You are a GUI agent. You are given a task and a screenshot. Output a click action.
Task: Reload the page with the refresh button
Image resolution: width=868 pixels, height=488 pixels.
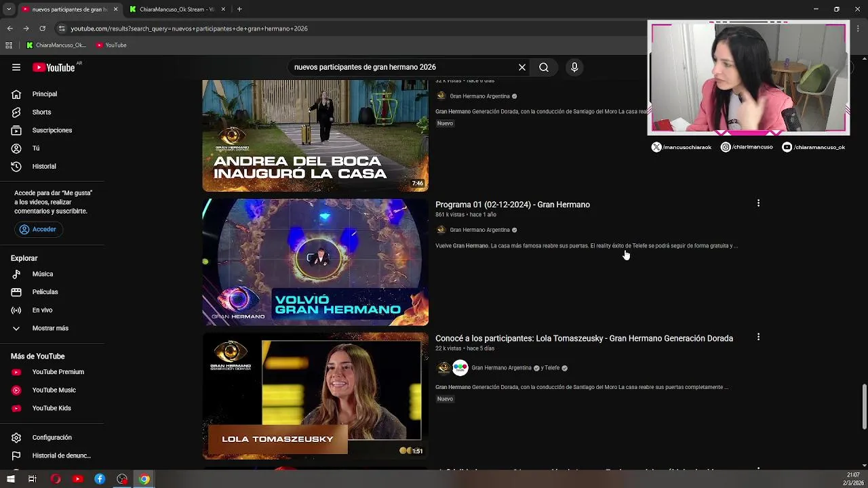point(42,28)
